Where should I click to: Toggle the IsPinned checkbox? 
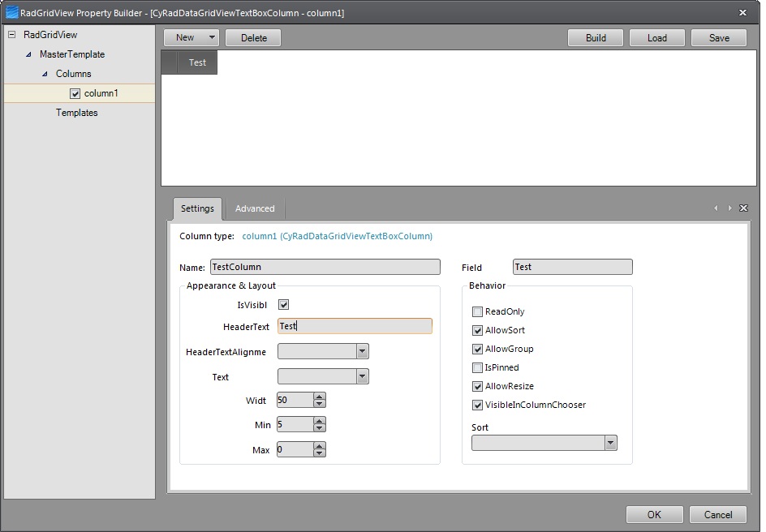point(478,367)
